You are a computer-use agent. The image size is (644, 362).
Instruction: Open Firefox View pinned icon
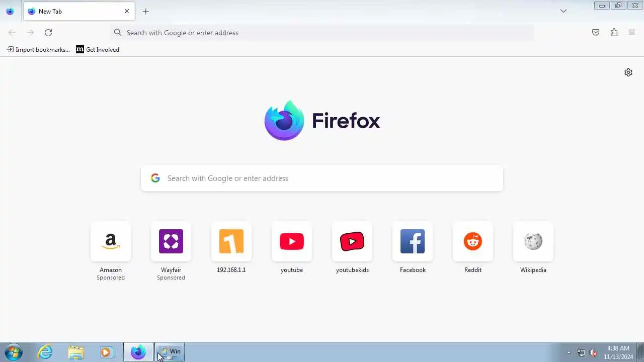[10, 11]
